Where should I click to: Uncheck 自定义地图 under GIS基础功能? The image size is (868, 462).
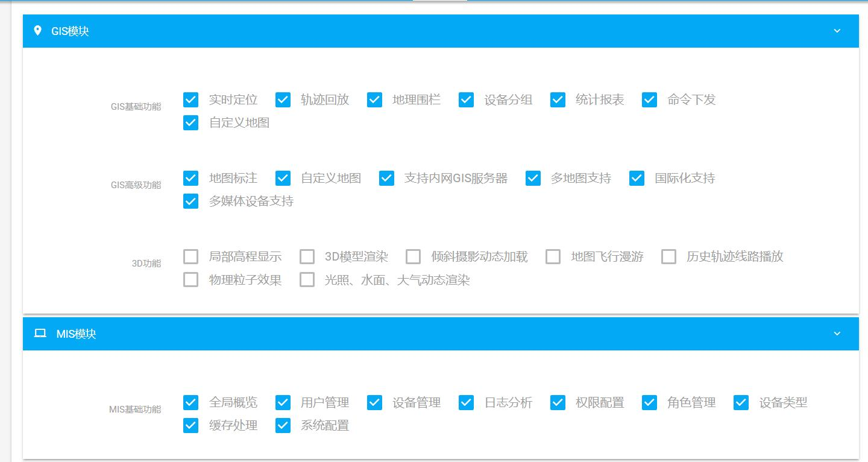click(191, 122)
